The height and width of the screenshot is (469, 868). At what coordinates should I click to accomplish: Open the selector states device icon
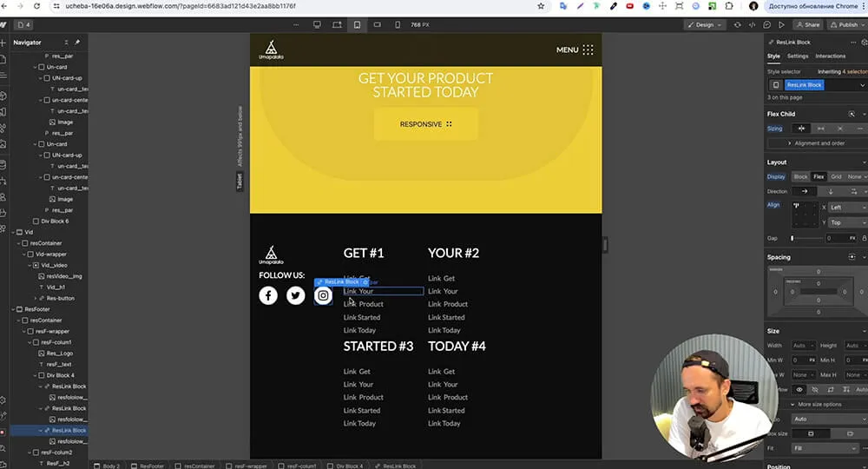[775, 85]
